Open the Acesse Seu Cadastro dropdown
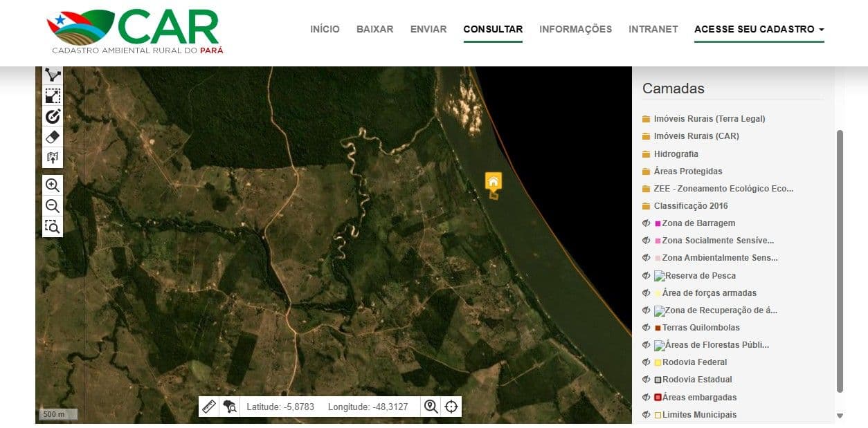The width and height of the screenshot is (868, 428). [759, 29]
